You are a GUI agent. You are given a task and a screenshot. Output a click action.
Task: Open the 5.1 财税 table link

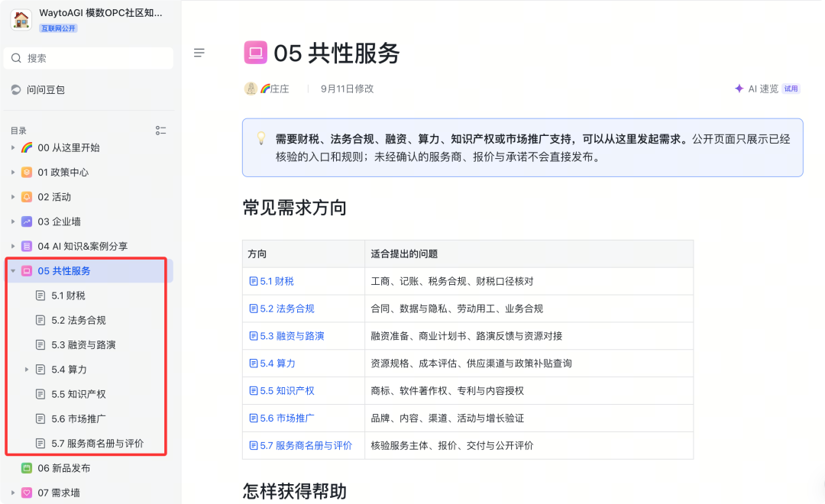coord(271,282)
